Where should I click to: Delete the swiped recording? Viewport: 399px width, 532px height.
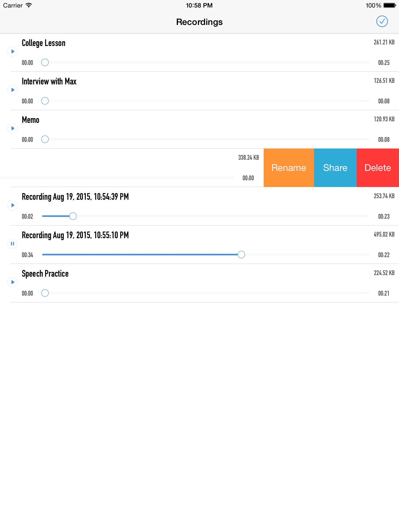[x=378, y=168]
